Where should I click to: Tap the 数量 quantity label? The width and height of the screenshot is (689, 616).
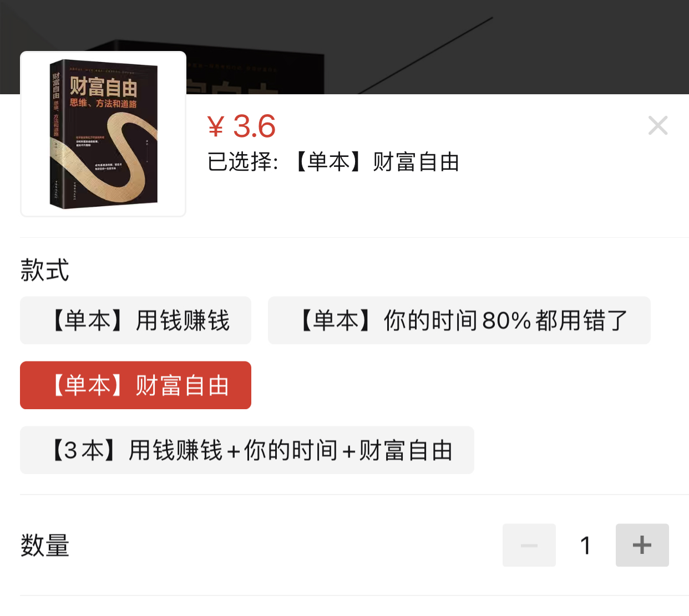coord(44,545)
